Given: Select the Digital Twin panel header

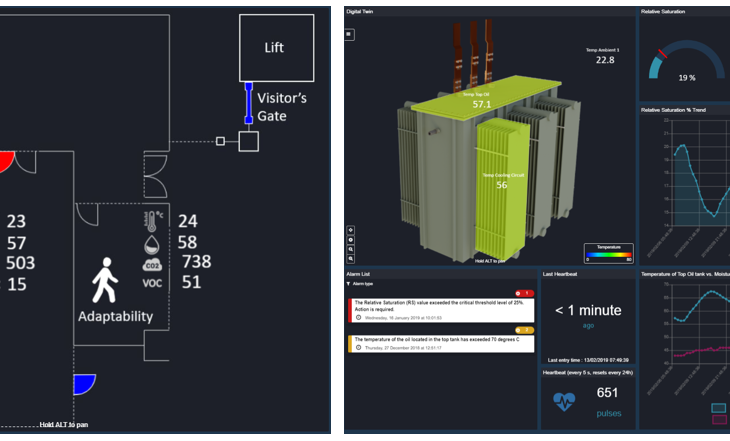Looking at the screenshot, I should click(362, 12).
